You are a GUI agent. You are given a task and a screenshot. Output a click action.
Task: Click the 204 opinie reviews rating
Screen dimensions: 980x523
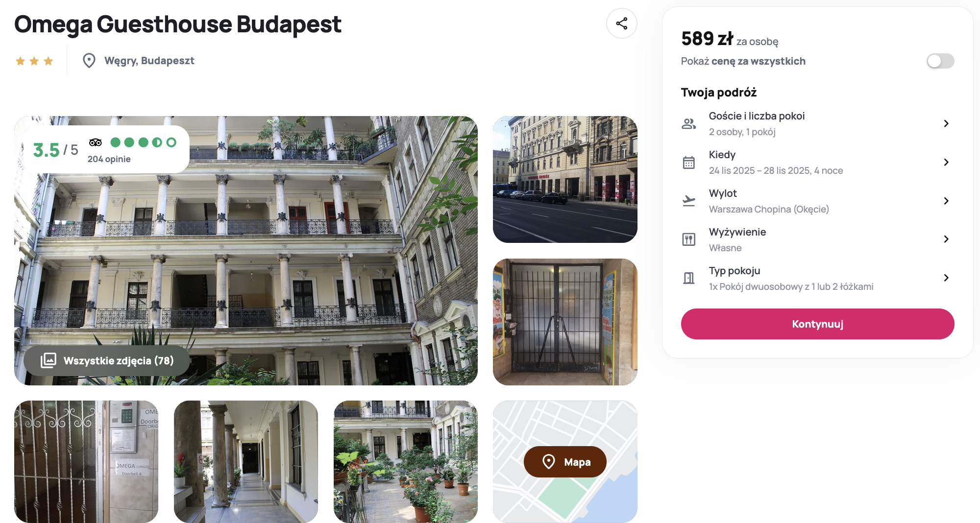click(x=109, y=159)
